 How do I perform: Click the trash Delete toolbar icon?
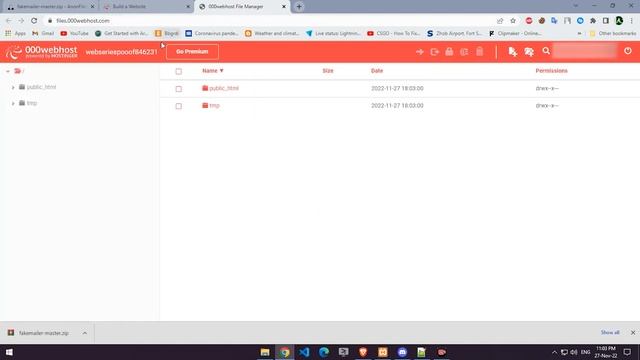(x=480, y=51)
